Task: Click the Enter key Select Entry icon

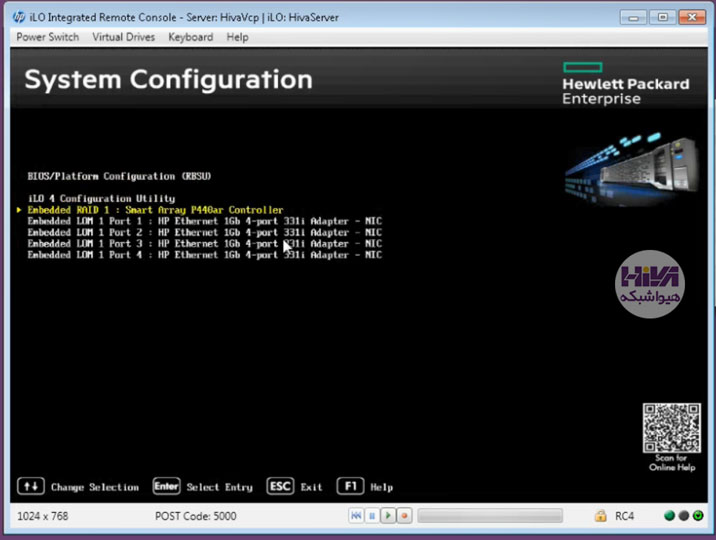Action: tap(166, 486)
